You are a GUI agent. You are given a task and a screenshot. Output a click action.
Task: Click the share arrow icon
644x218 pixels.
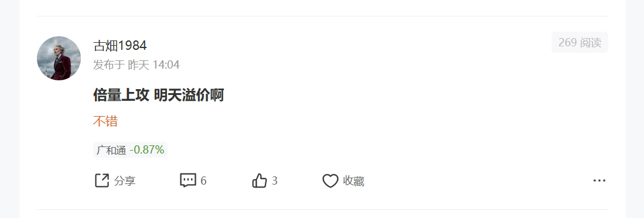pyautogui.click(x=102, y=180)
